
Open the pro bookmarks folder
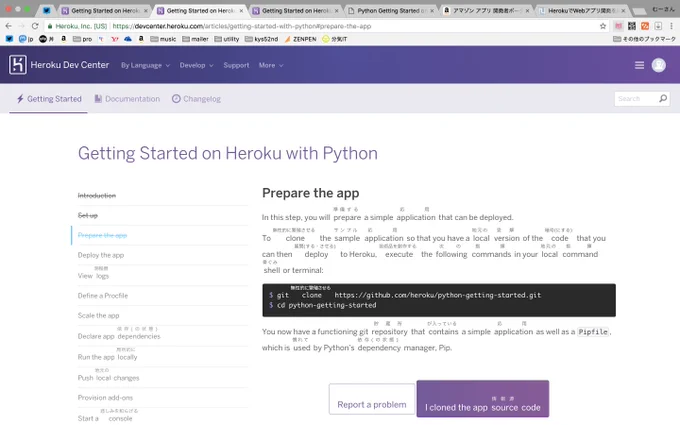(x=82, y=39)
